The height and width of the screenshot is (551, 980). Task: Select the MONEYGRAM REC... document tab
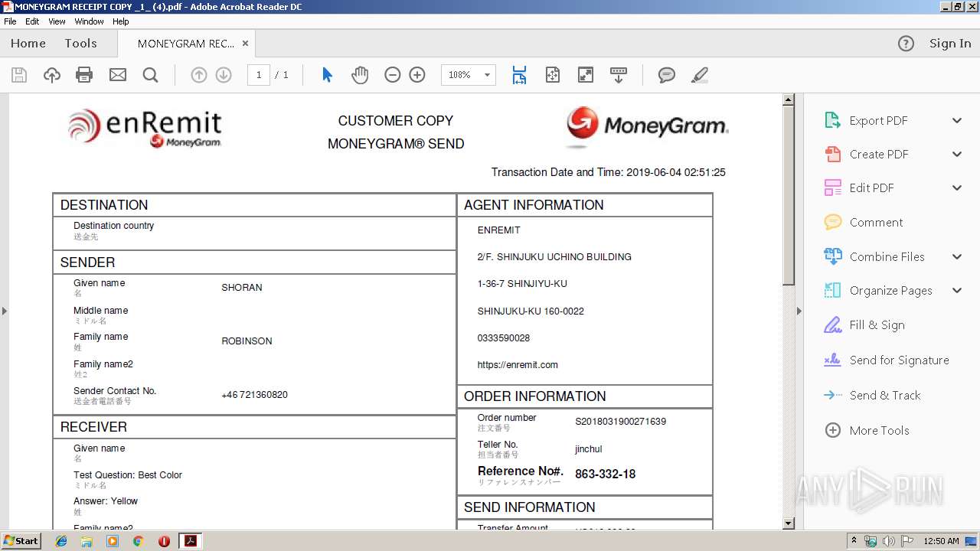tap(186, 44)
